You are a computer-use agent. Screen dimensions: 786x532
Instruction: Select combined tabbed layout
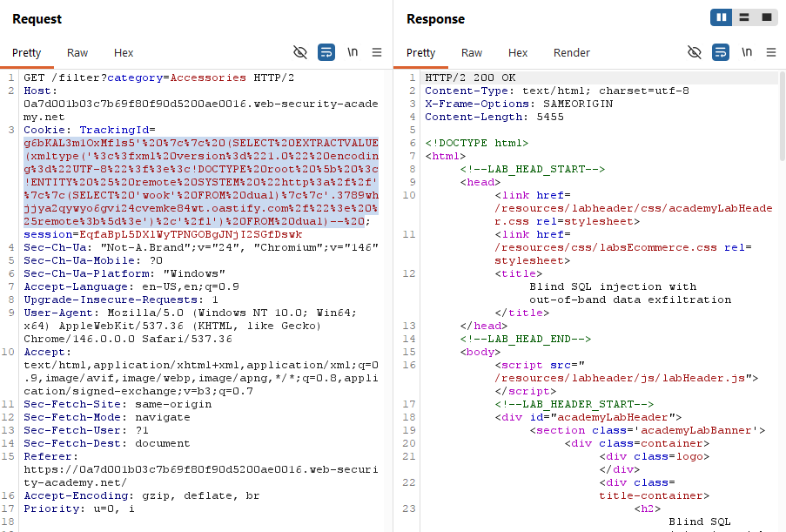coord(767,17)
